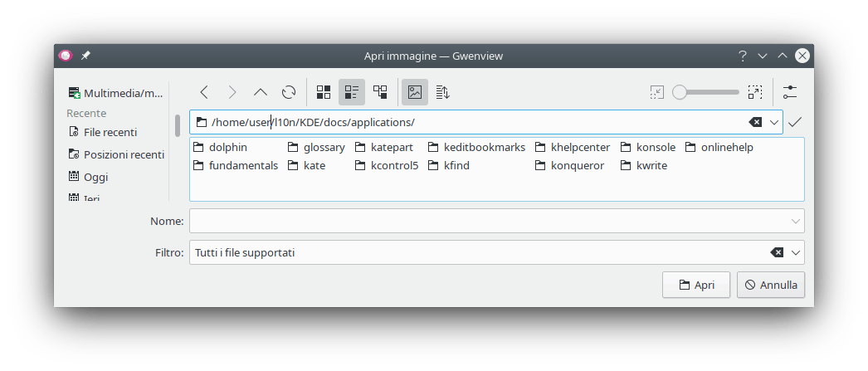
Task: Open the file dialog options menu
Action: pyautogui.click(x=789, y=92)
